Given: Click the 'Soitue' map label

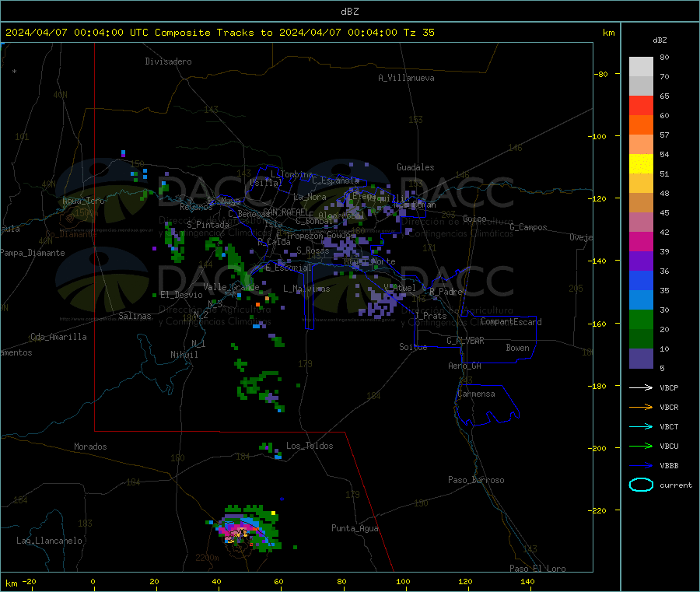Looking at the screenshot, I should 413,347.
